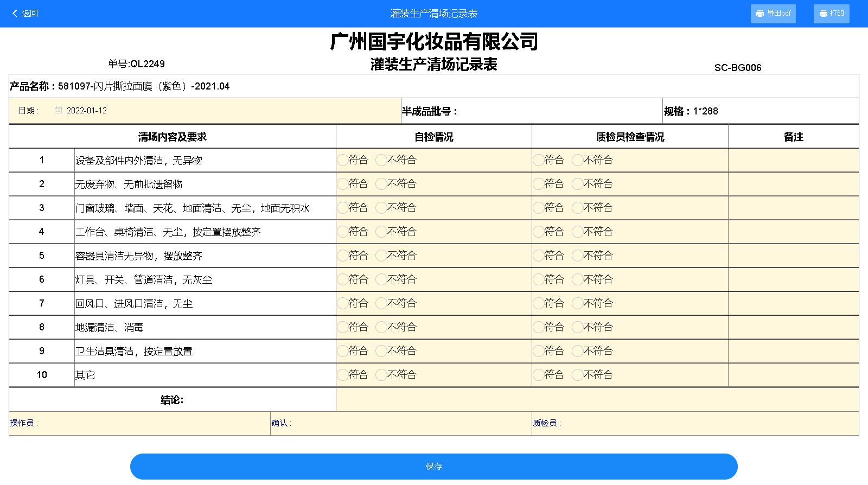Viewport: 868px width, 485px height.
Task: Click the 备注 remarks cell for row 6
Action: pyautogui.click(x=793, y=279)
